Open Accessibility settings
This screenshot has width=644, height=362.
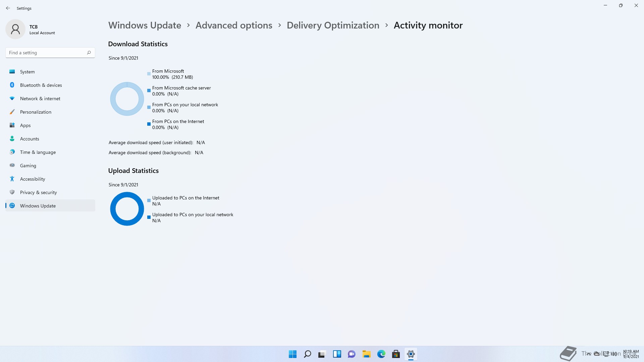(x=50, y=179)
